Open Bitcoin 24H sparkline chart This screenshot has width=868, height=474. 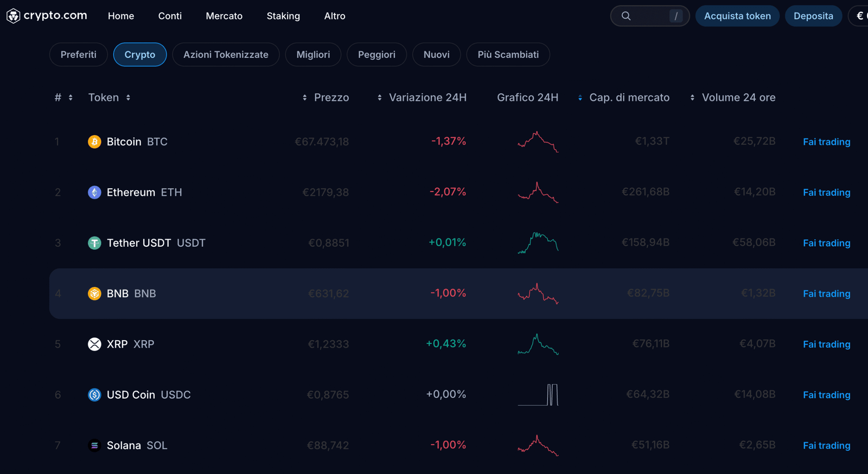(x=538, y=142)
